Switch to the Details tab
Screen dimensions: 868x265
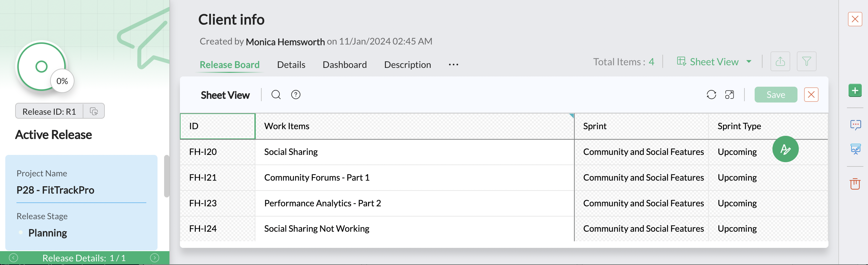pyautogui.click(x=291, y=64)
